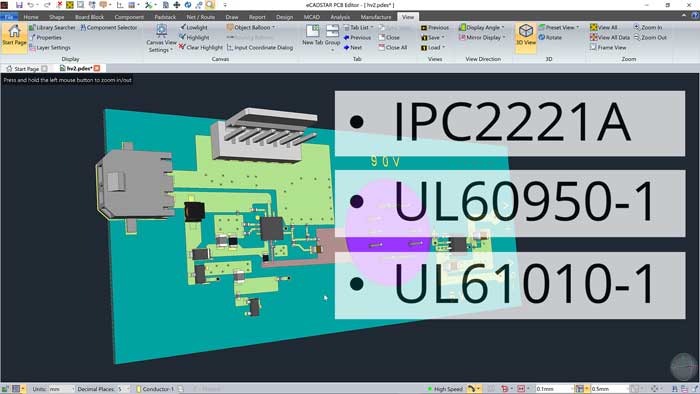Open the Units dropdown in status bar
This screenshot has height=394, width=700.
coord(61,389)
